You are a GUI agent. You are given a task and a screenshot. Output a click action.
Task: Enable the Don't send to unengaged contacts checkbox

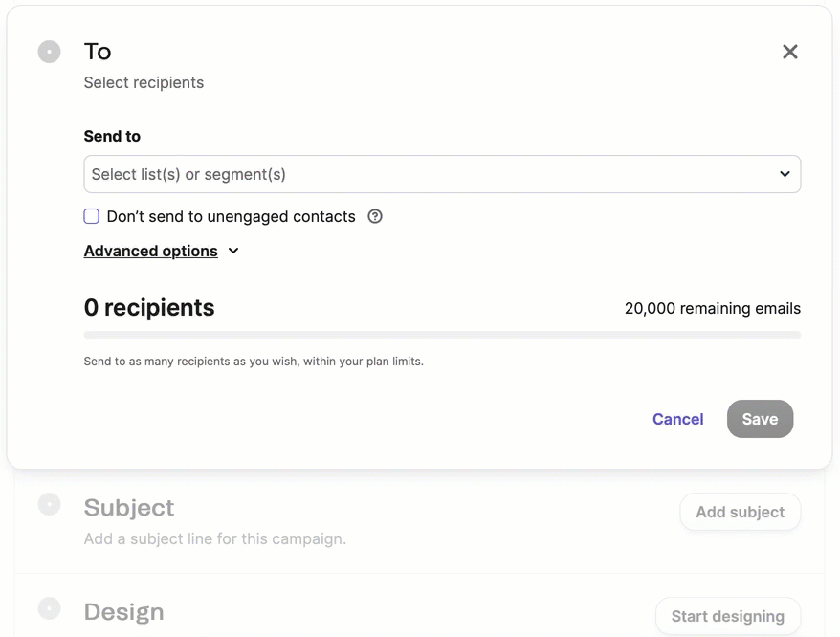tap(91, 216)
